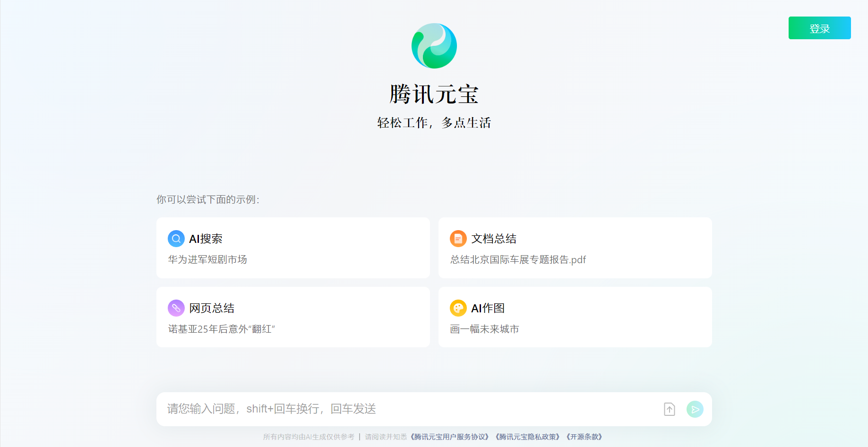Click the Tencent Yuanbao logo

pyautogui.click(x=434, y=46)
